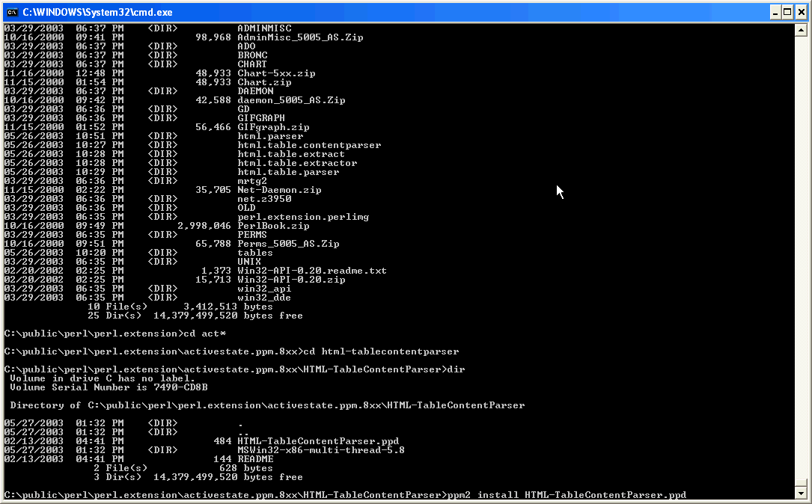Click the GIFgraph.zip file entry
Image resolution: width=812 pixels, height=504 pixels.
pyautogui.click(x=273, y=127)
